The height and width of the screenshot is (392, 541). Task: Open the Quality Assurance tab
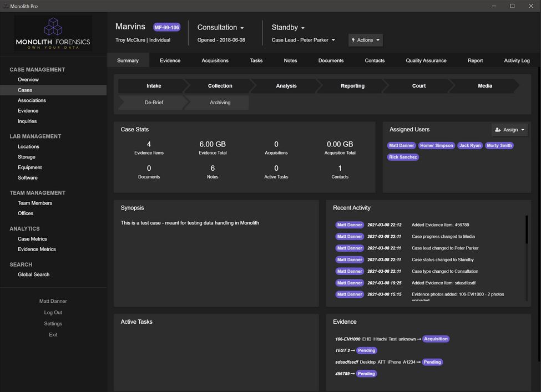pos(426,60)
